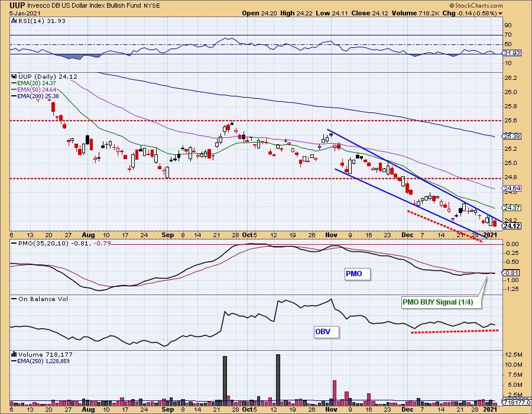Click the 24.12 last price tag
The image size is (532, 414).
pos(512,226)
